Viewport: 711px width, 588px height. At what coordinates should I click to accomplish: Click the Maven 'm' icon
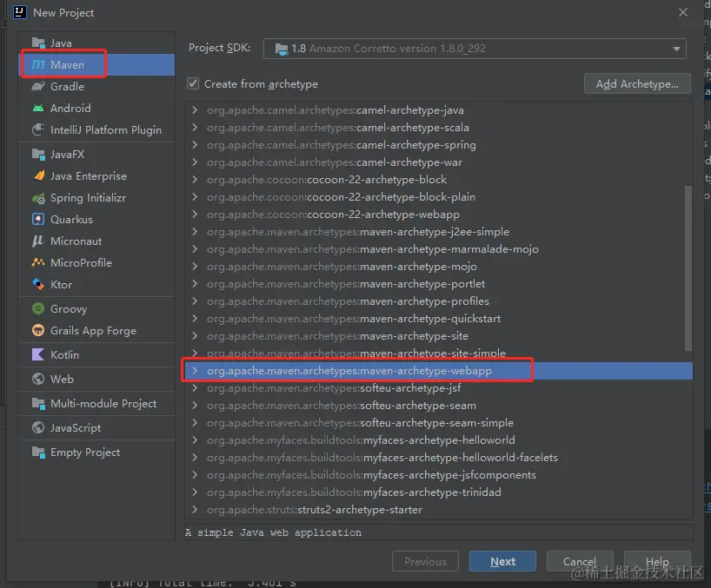pyautogui.click(x=38, y=65)
